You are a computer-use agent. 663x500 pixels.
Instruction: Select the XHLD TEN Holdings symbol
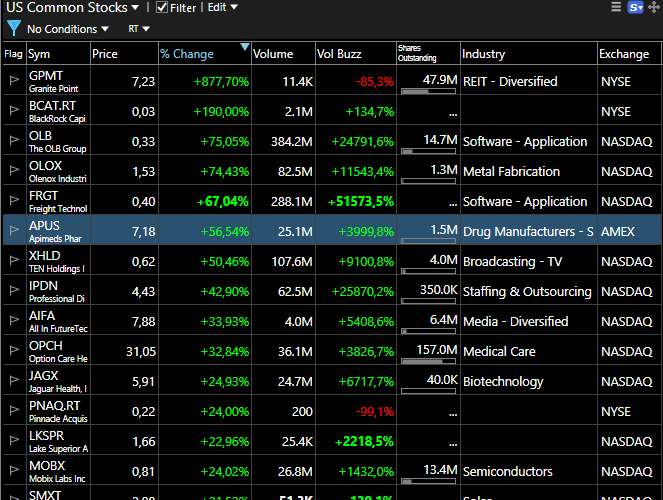click(x=58, y=260)
